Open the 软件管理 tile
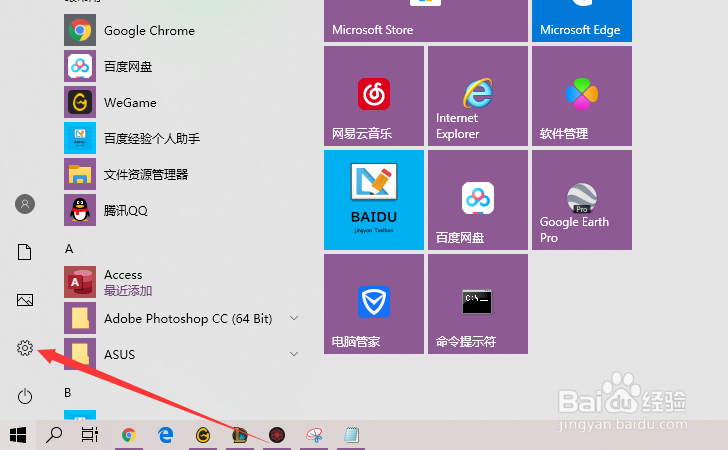This screenshot has height=450, width=728. 582,96
